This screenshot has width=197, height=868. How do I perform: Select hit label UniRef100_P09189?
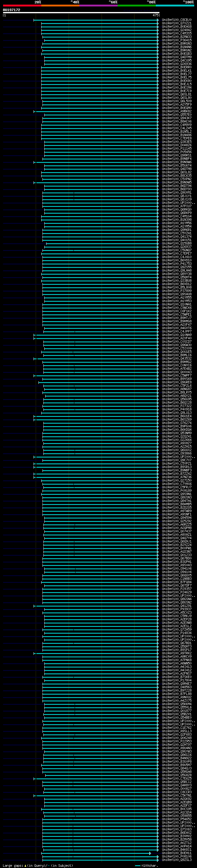tap(176, 491)
